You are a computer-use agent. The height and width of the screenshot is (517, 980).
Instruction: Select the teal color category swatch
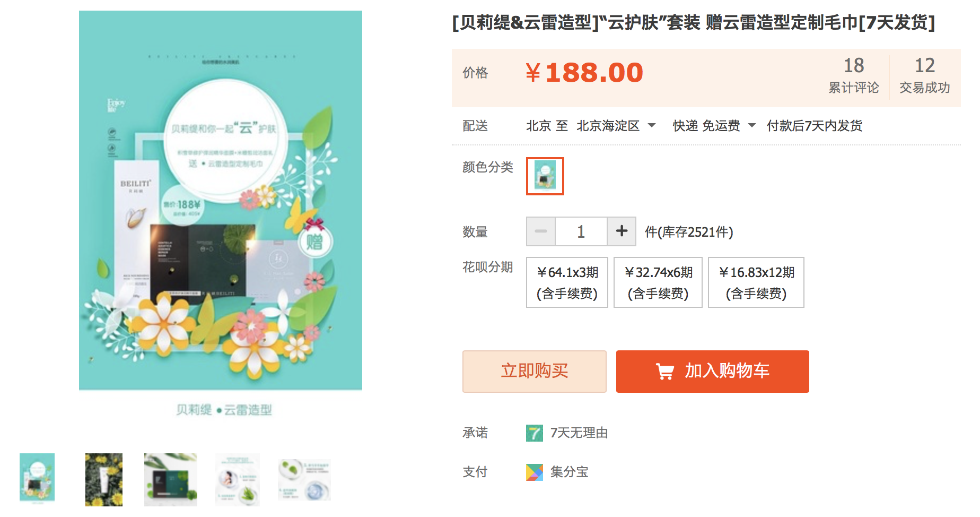pos(545,176)
